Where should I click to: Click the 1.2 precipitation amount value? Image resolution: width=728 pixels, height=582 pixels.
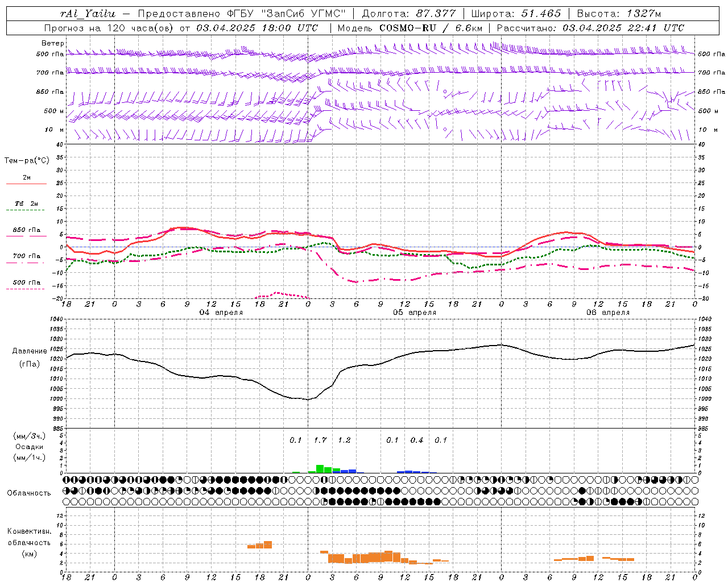coord(344,440)
